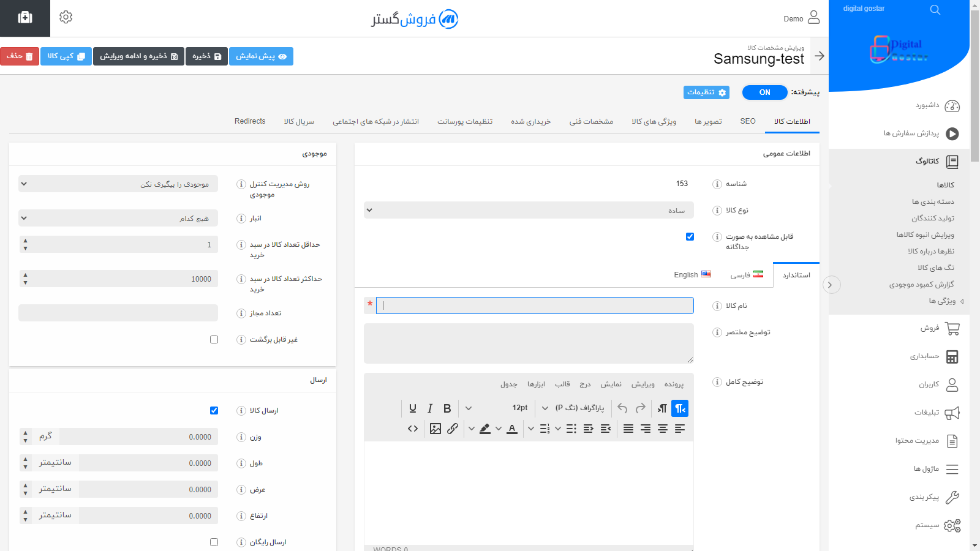The height and width of the screenshot is (551, 980).
Task: Insert an image into the description
Action: (x=435, y=429)
